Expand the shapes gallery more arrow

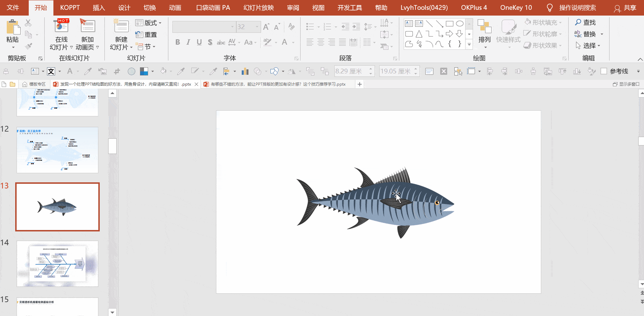tap(469, 44)
